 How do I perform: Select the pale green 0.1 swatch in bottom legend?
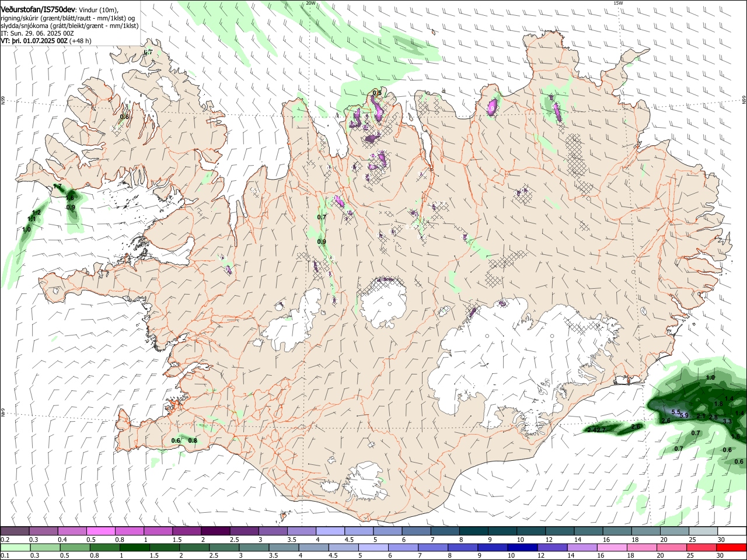pos(15,547)
